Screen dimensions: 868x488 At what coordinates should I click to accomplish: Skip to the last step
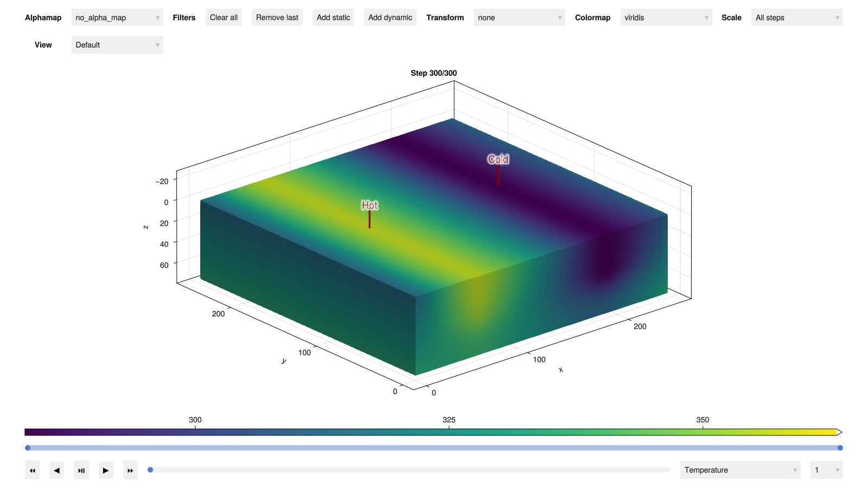(130, 470)
